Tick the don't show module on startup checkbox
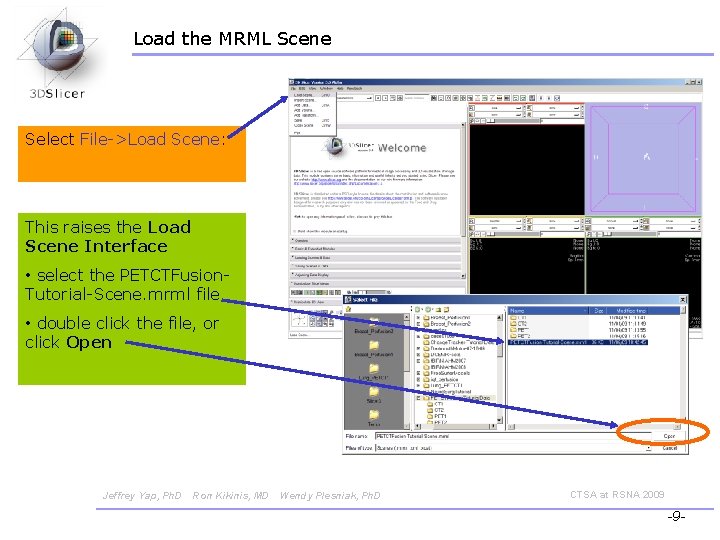 (x=295, y=231)
